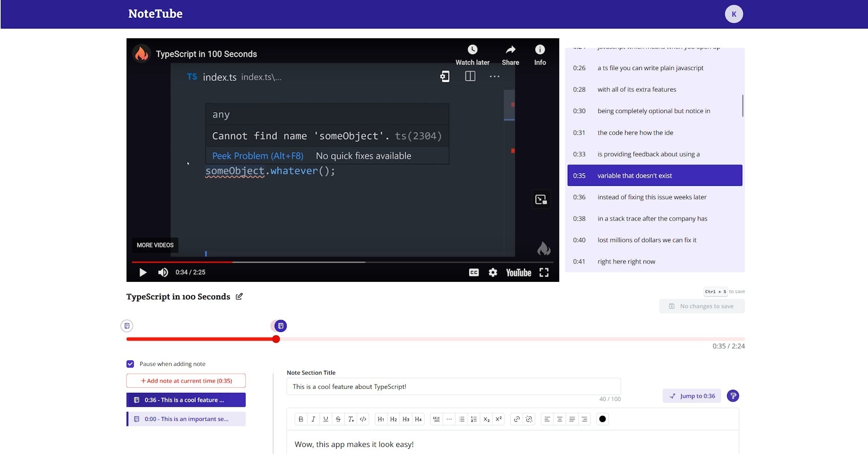Start a numbered list in the editor
The width and height of the screenshot is (868, 454).
474,419
